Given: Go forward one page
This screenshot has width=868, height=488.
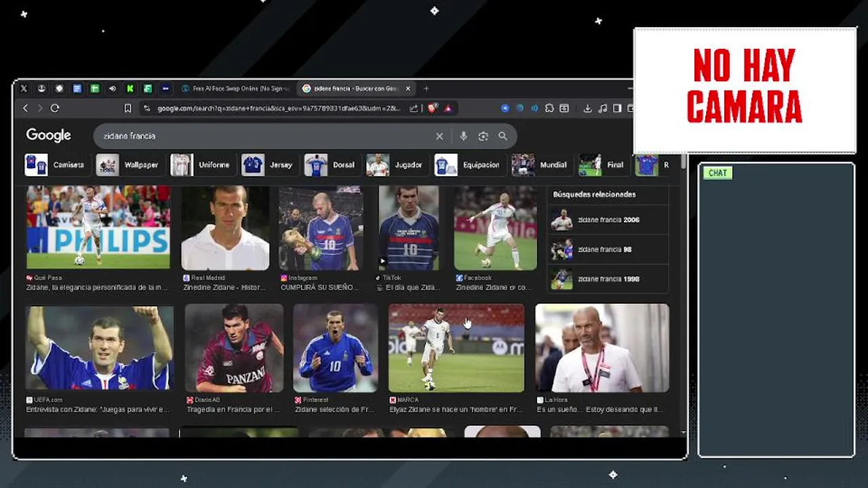Looking at the screenshot, I should (x=40, y=108).
